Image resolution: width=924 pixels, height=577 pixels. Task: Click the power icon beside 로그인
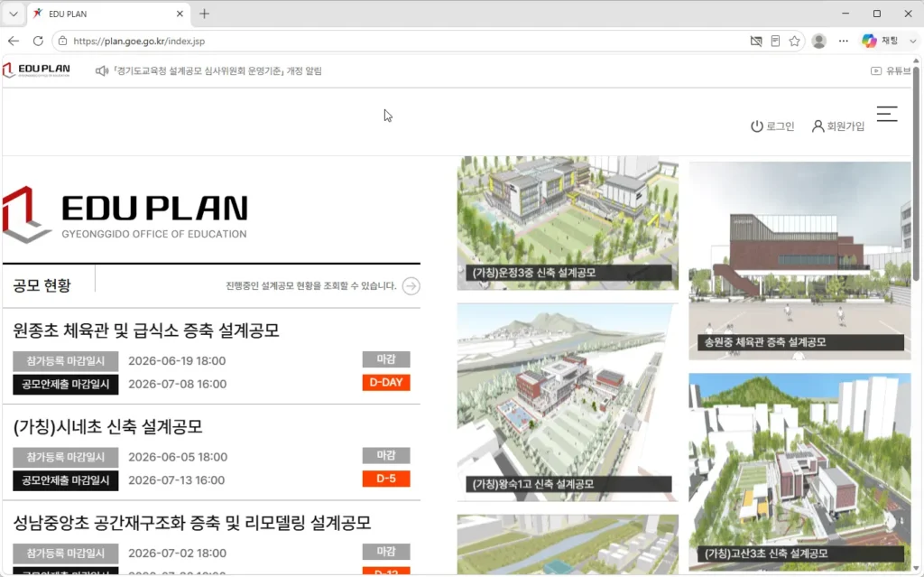point(757,126)
